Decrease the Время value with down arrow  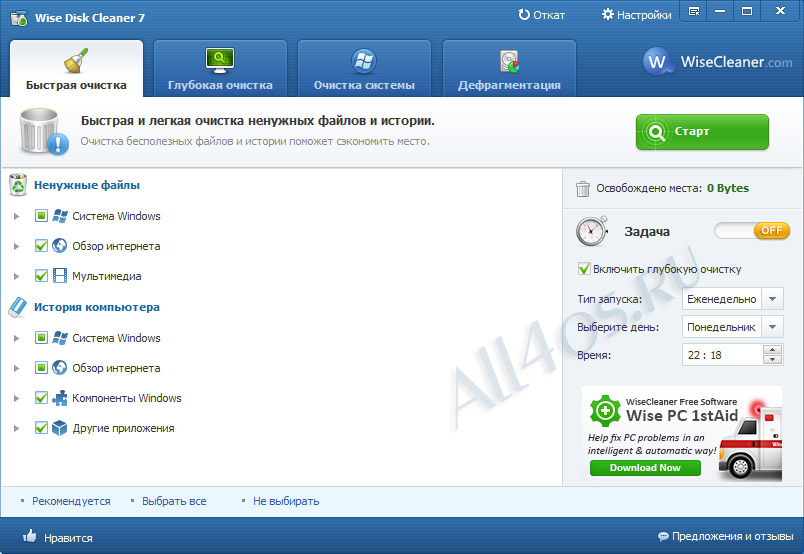tap(772, 360)
